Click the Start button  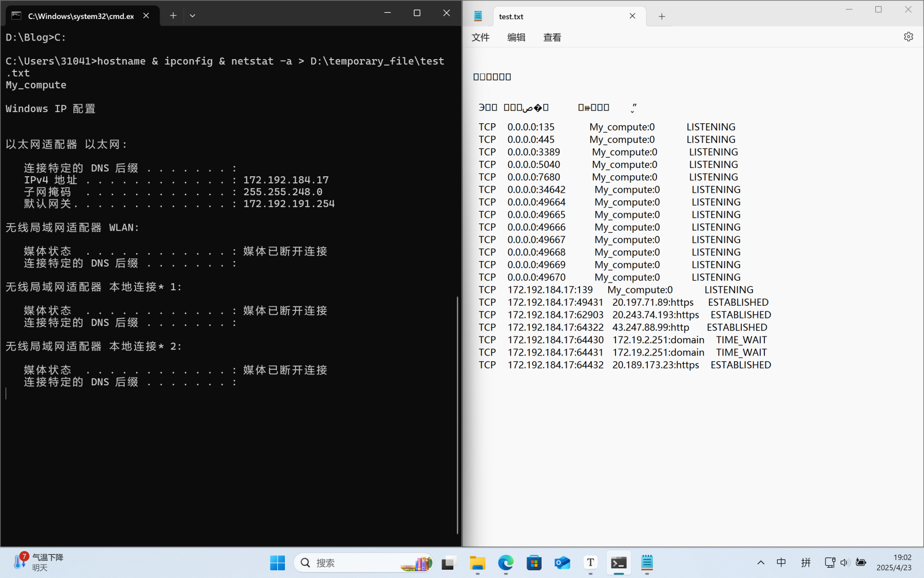277,563
